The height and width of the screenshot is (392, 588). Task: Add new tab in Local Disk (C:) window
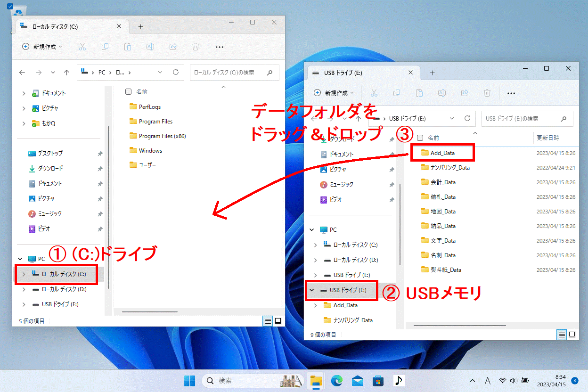point(140,27)
